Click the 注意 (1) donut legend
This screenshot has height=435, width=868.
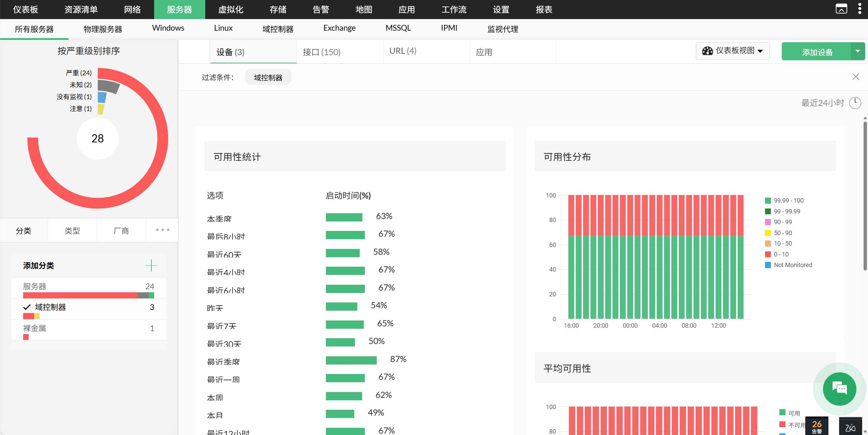click(80, 109)
